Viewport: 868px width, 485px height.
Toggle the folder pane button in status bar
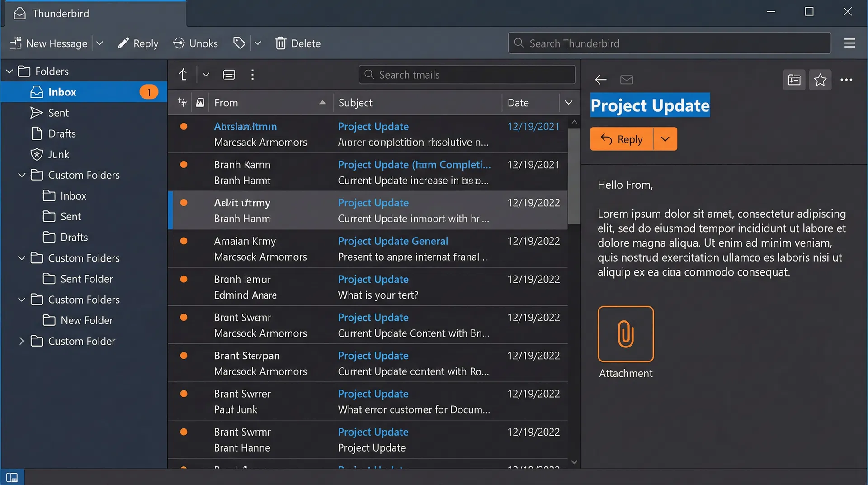click(12, 477)
